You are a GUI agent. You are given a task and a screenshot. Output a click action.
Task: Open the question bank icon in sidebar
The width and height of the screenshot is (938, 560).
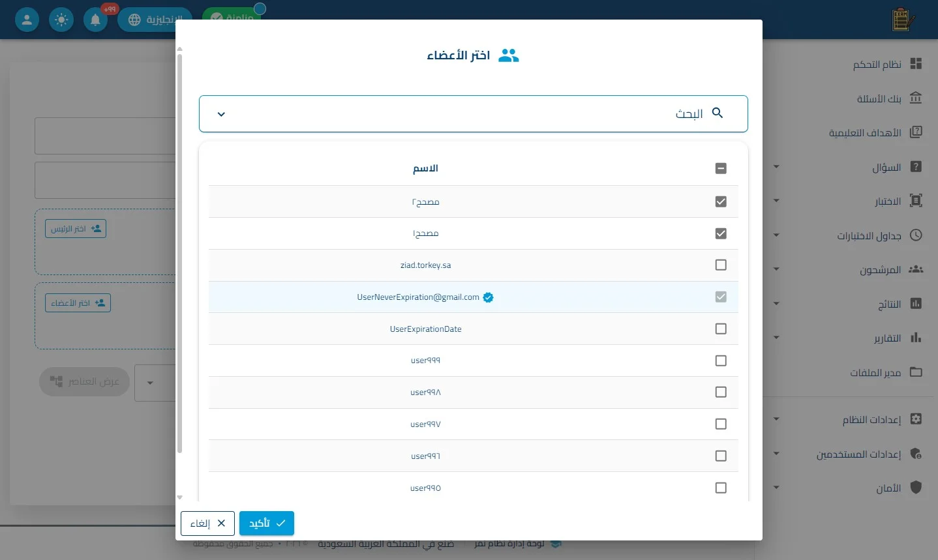(x=916, y=98)
